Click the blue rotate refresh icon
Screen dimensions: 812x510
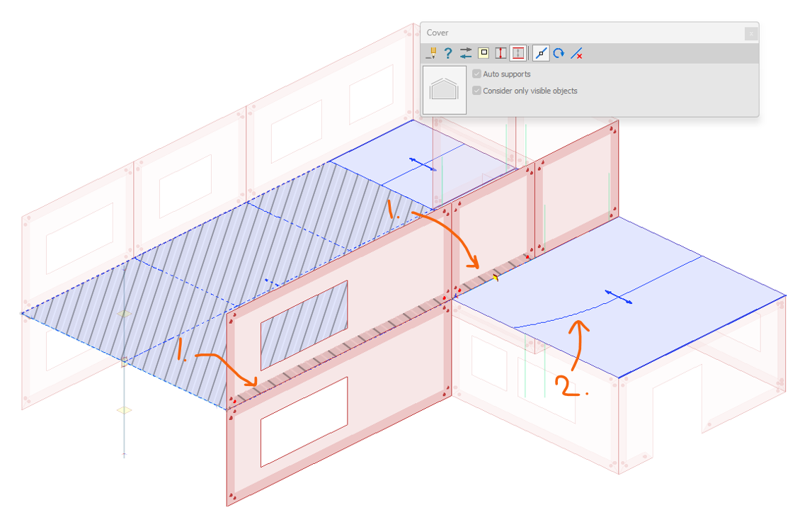pyautogui.click(x=559, y=53)
